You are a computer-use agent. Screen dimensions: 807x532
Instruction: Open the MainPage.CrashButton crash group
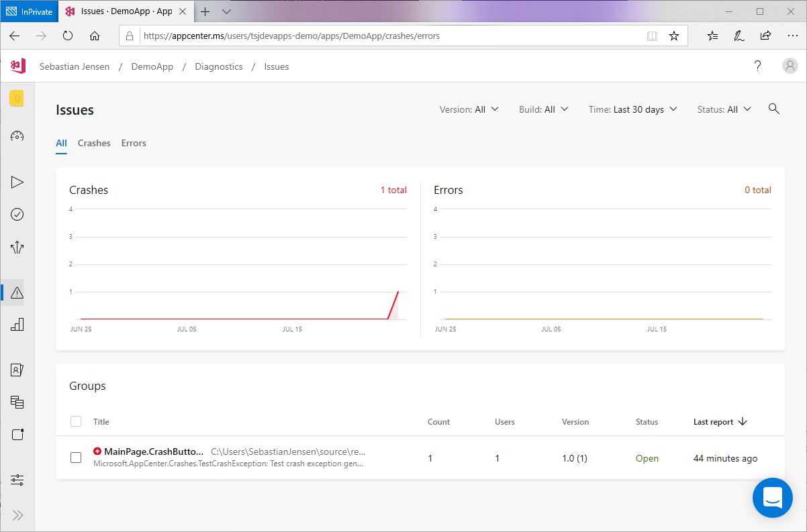coord(154,451)
